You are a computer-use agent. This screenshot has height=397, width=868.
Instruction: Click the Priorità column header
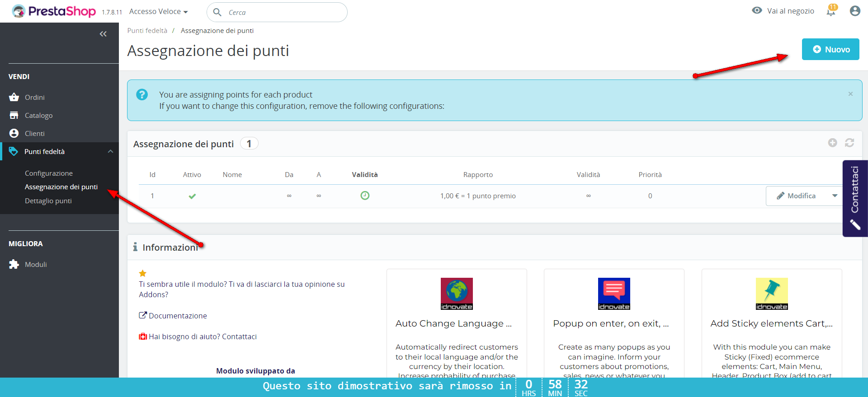coord(650,175)
